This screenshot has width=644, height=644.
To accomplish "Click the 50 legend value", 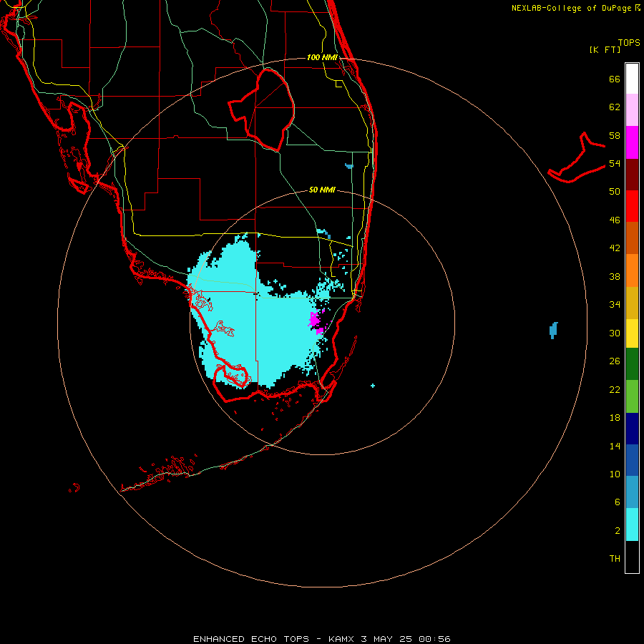I will click(x=615, y=192).
